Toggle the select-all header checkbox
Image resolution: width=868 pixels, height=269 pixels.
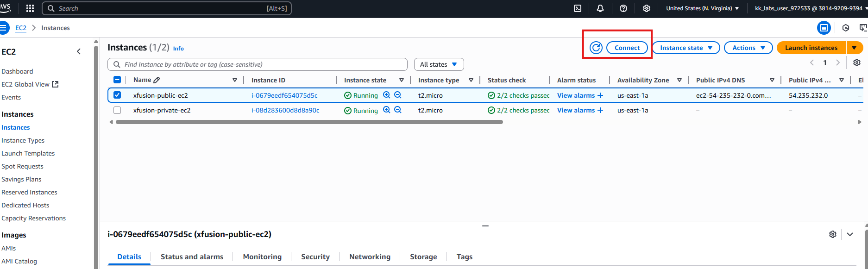(117, 80)
